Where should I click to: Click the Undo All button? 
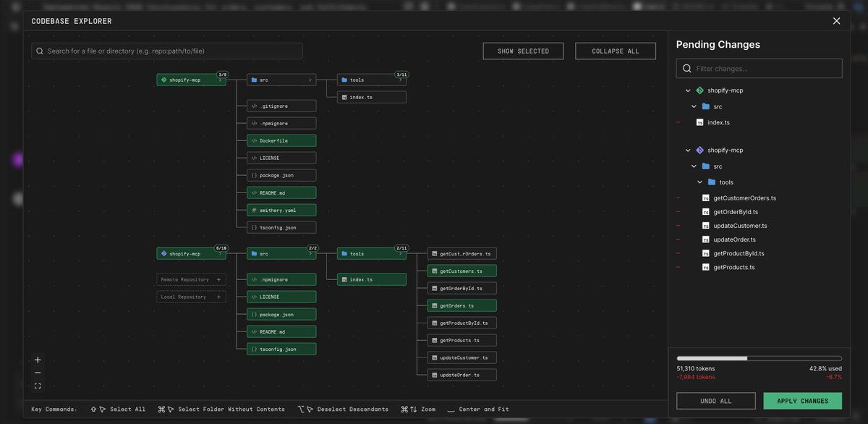click(716, 401)
